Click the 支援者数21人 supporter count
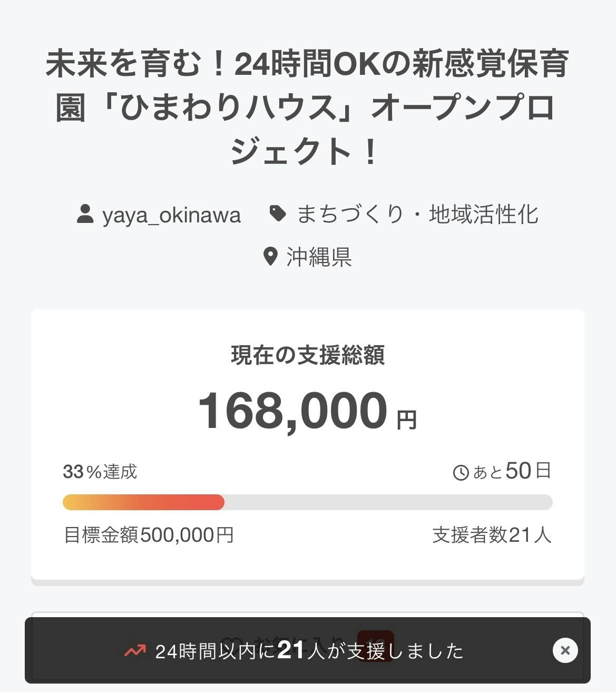The image size is (616, 692). point(492,535)
